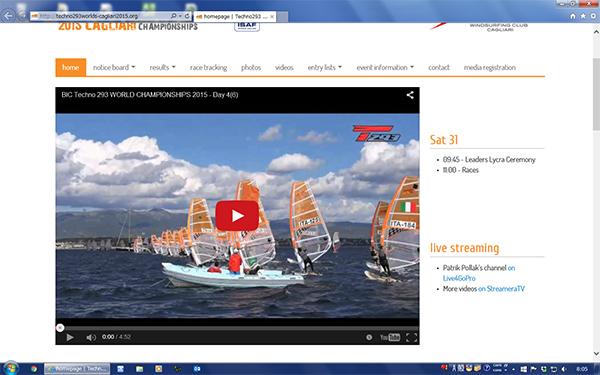Click the browser back arrow button
The width and height of the screenshot is (600, 375).
pos(8,16)
